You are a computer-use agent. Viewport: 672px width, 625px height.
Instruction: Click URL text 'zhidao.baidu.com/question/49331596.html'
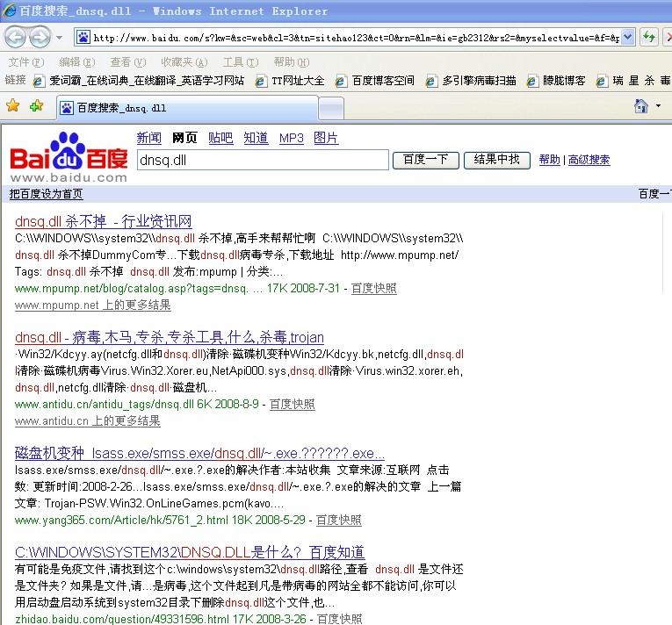point(122,619)
